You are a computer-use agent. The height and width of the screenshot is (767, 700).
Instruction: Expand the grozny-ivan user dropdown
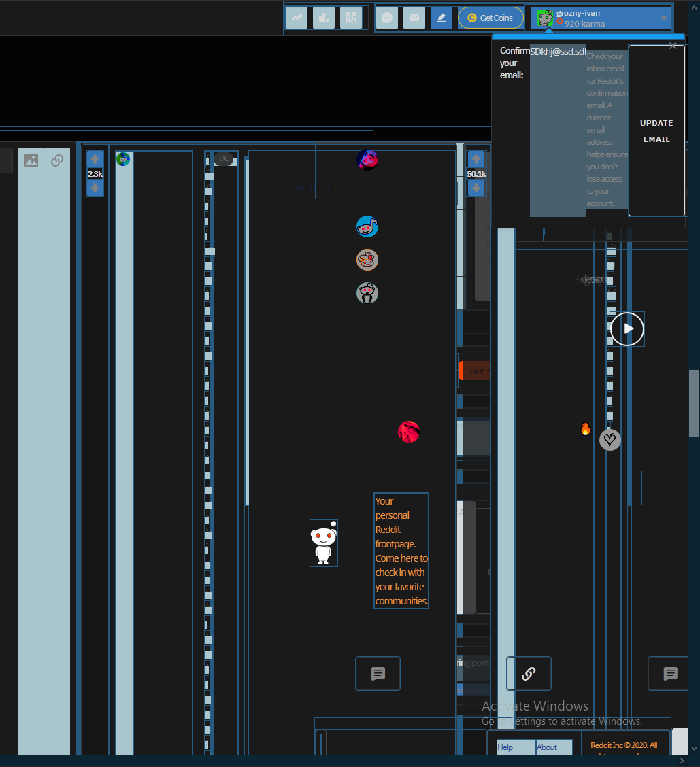pos(663,18)
